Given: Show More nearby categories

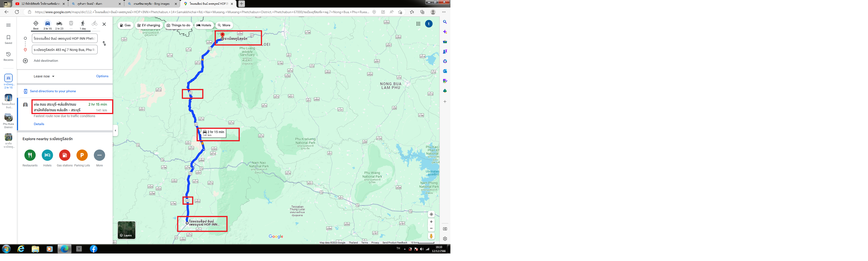Looking at the screenshot, I should tap(99, 158).
